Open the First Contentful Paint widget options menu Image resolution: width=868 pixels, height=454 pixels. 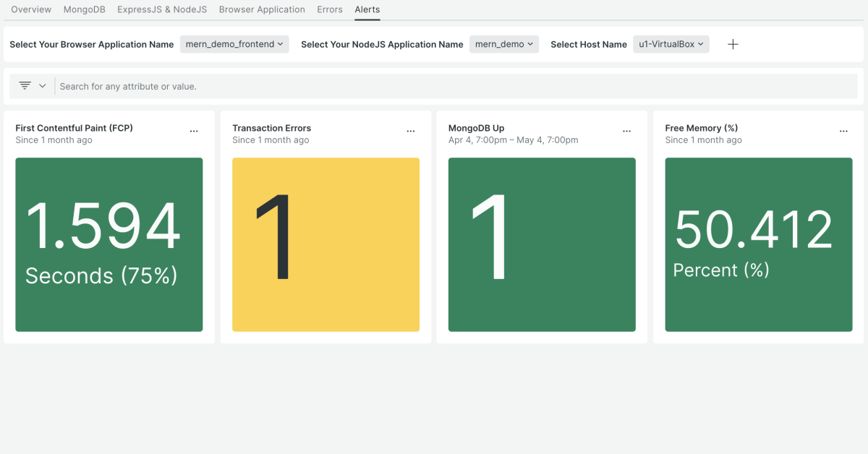tap(194, 132)
